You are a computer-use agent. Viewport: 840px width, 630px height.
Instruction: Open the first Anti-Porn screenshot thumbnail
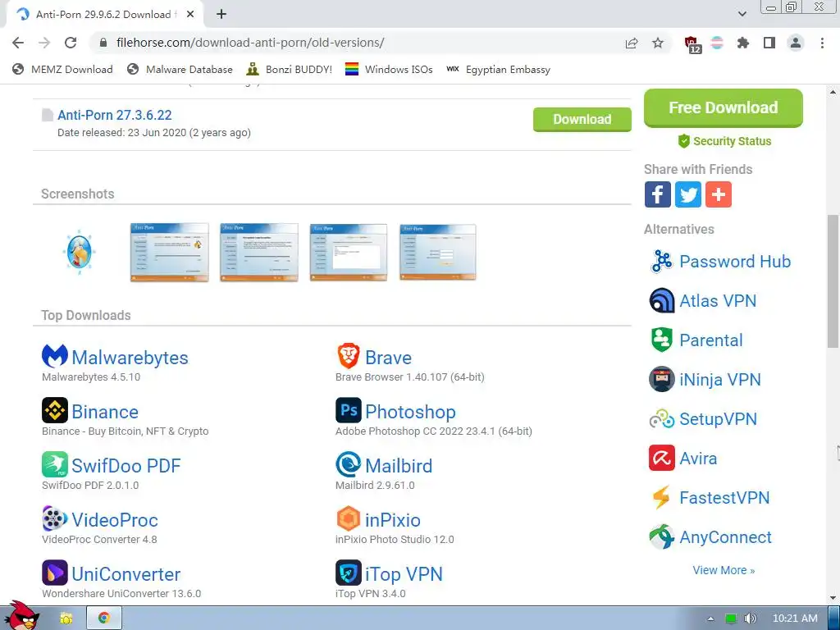[x=169, y=253]
